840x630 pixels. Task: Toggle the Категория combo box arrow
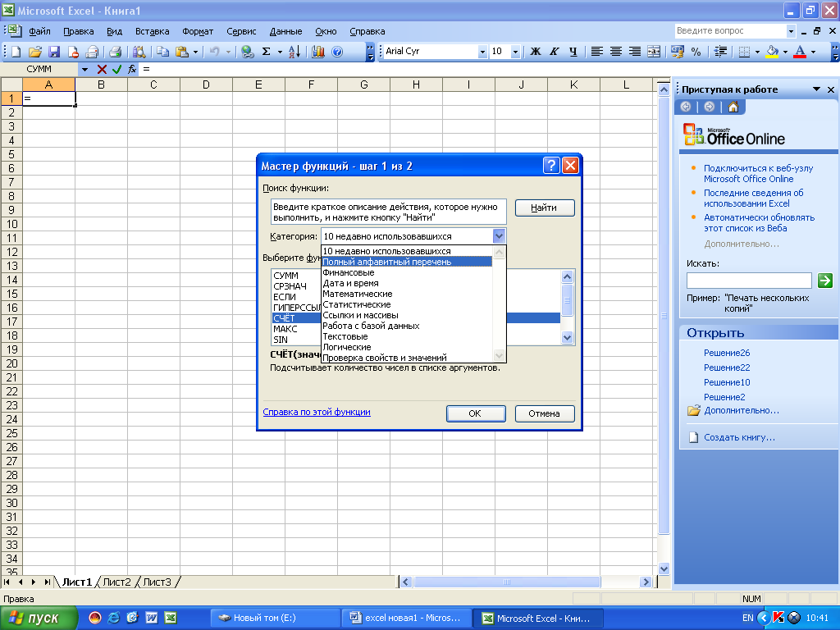pos(499,236)
